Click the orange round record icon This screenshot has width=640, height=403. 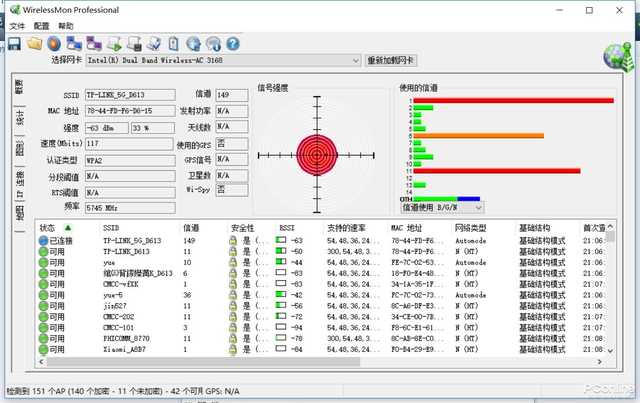(x=54, y=44)
